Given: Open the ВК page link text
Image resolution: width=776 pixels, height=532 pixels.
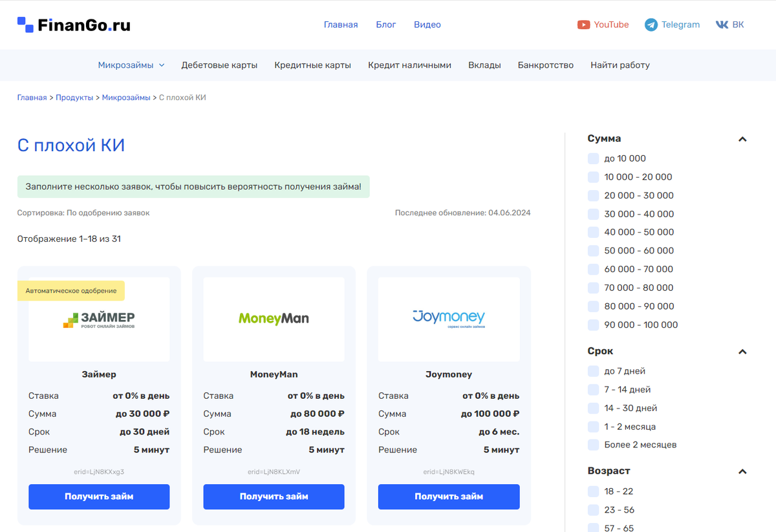Looking at the screenshot, I should coord(738,25).
